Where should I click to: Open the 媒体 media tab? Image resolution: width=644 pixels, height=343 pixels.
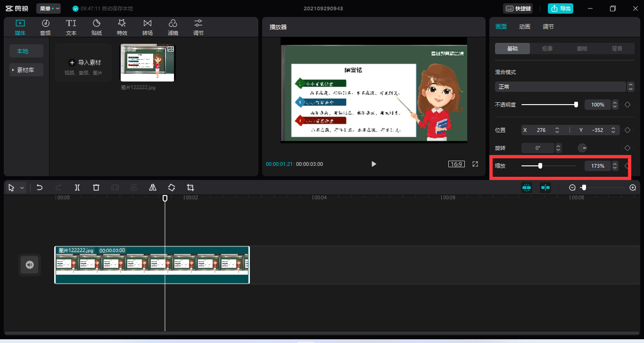coord(20,27)
